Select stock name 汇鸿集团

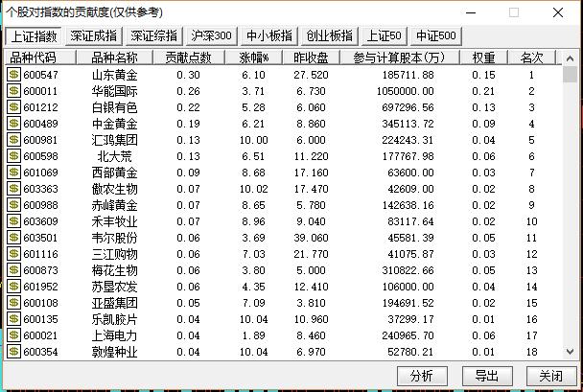click(114, 140)
